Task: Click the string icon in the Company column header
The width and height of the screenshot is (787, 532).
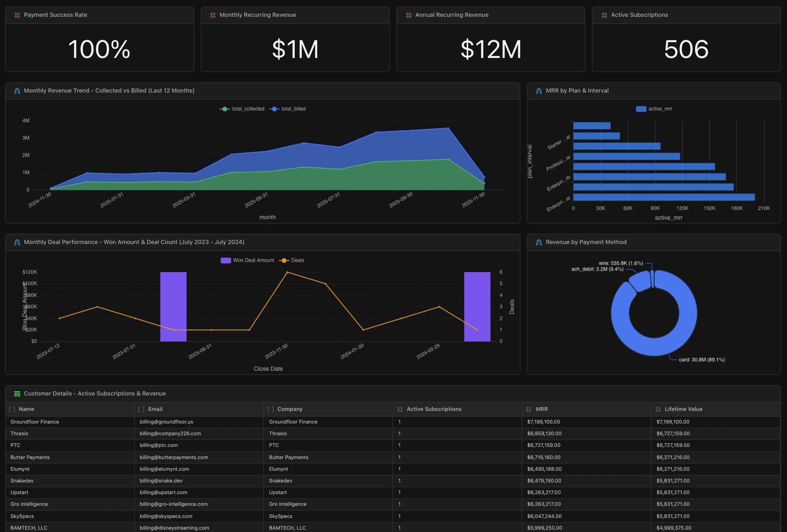Action: pos(270,409)
